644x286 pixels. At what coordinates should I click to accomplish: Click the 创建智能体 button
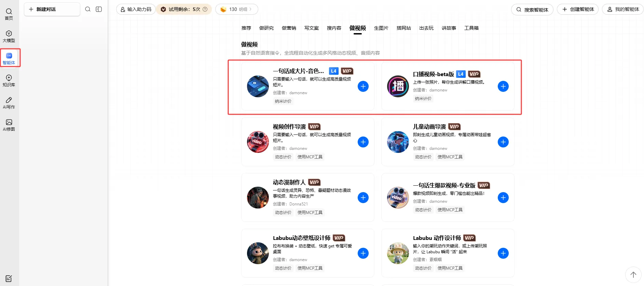click(578, 9)
